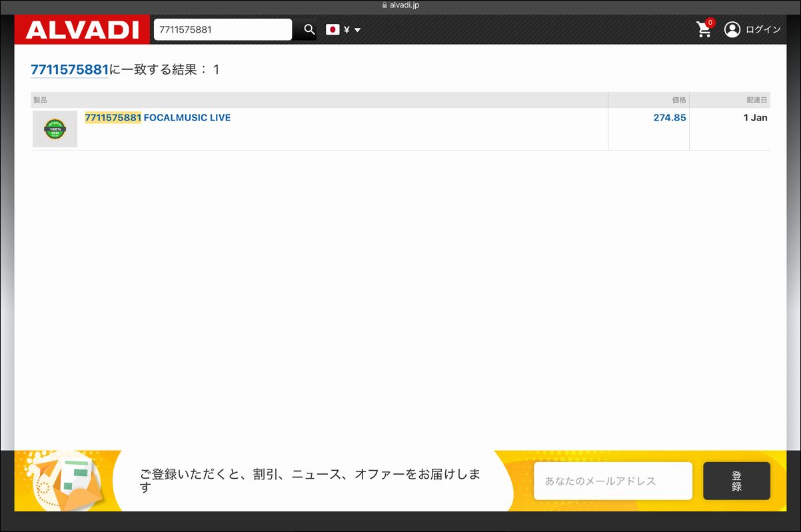Click the alvadi.jp address bar
801x532 pixels.
click(400, 5)
